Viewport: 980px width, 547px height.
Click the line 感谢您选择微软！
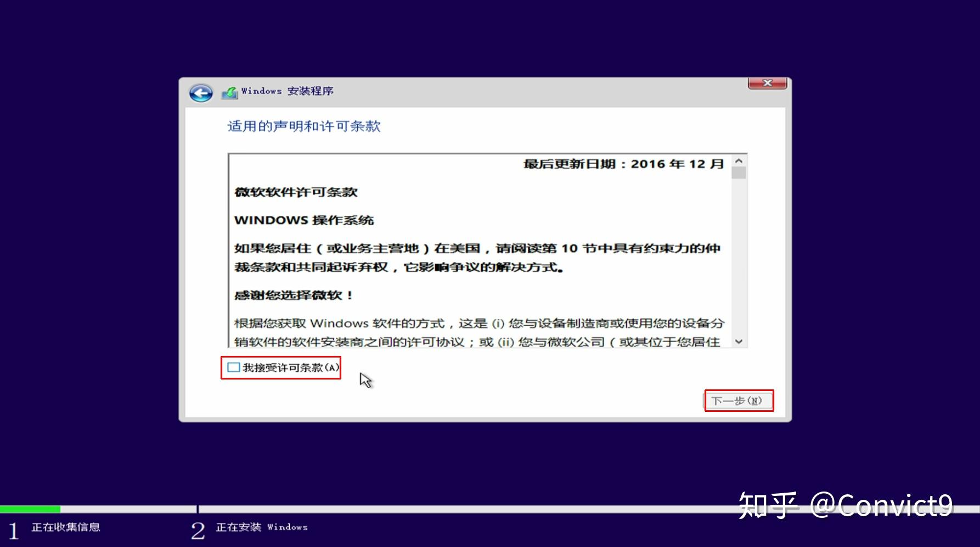point(294,295)
